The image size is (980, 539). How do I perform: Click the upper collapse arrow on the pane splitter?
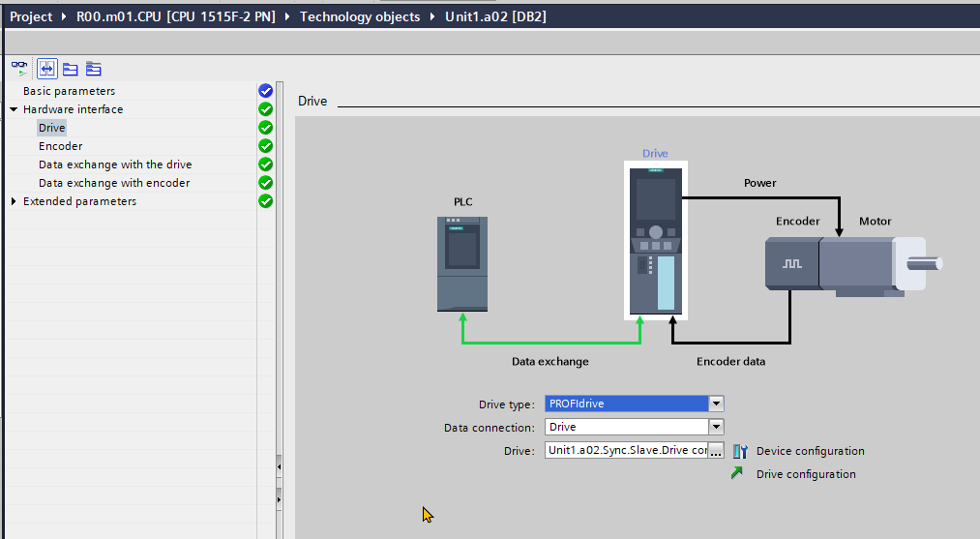pos(279,466)
